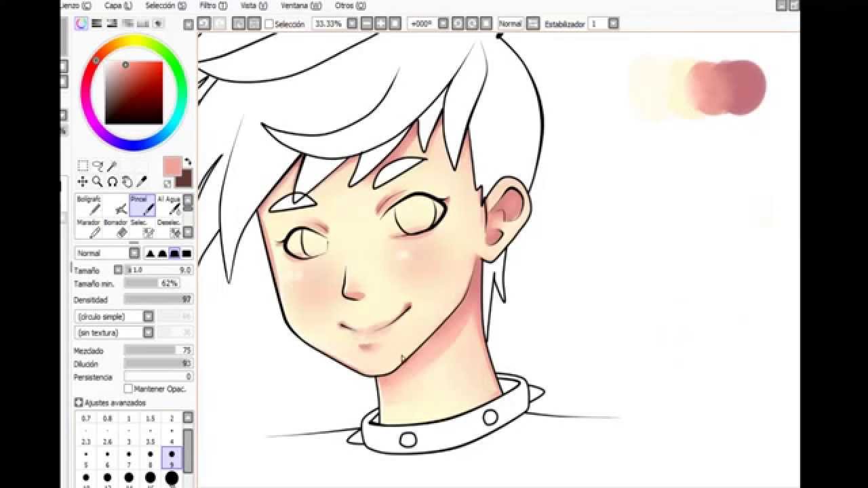Open the Ventana menu

[300, 5]
